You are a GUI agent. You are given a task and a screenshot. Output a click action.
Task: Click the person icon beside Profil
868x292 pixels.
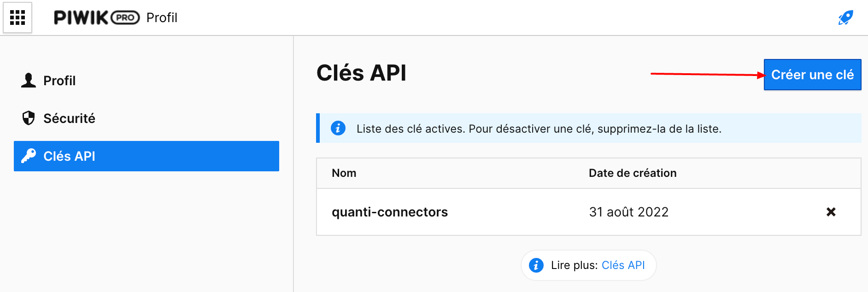pyautogui.click(x=28, y=80)
